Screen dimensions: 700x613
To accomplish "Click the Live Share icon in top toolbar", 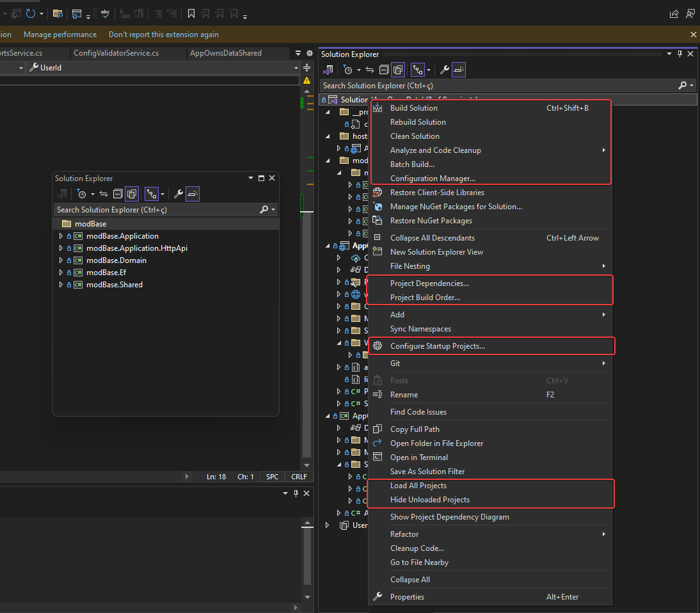I will tap(674, 13).
